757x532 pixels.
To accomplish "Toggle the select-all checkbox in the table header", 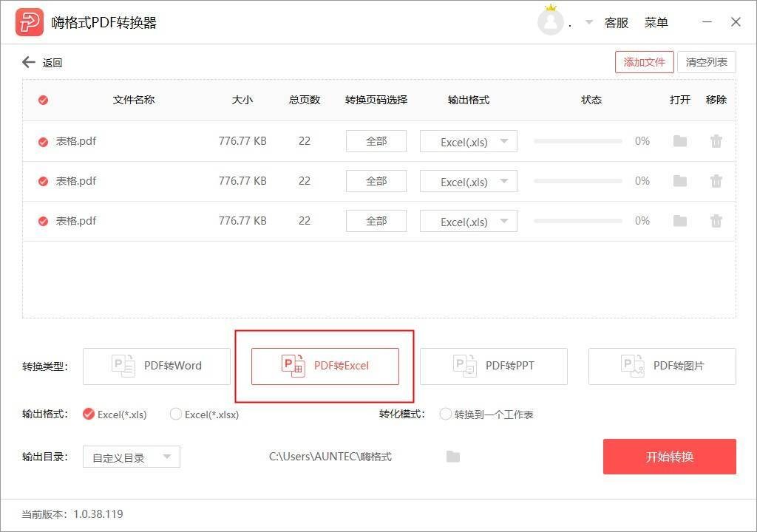I will (x=43, y=100).
